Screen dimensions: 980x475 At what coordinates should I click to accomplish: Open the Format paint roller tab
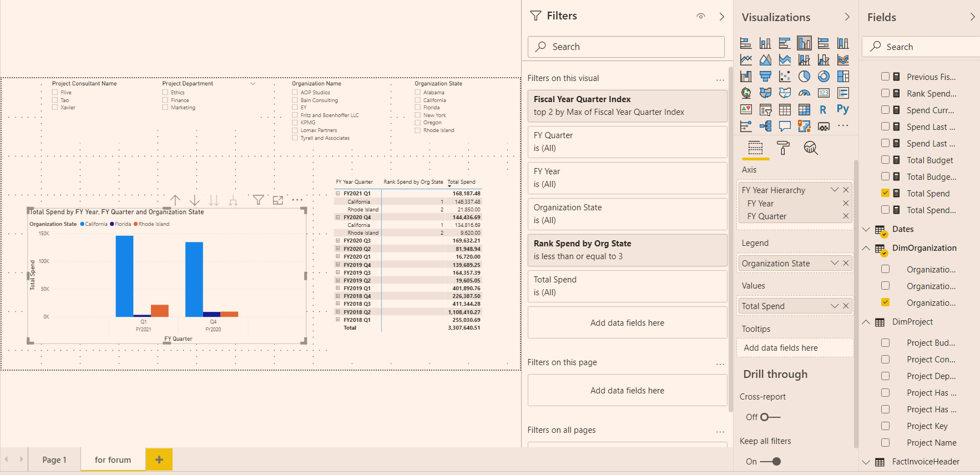click(x=783, y=148)
